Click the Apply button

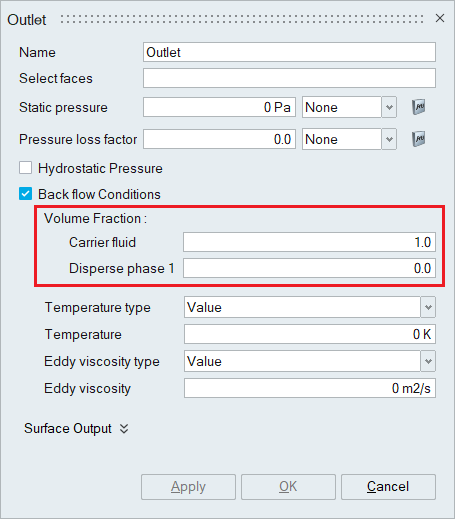coord(188,487)
